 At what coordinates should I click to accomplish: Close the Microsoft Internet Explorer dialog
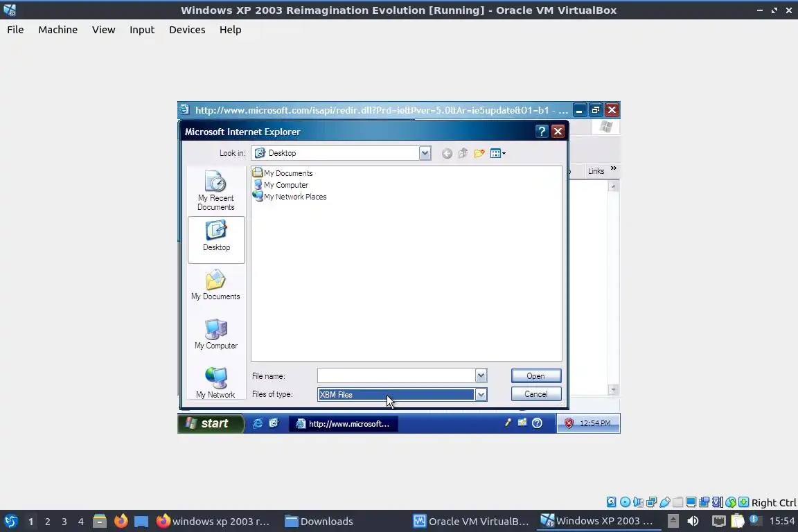point(558,132)
